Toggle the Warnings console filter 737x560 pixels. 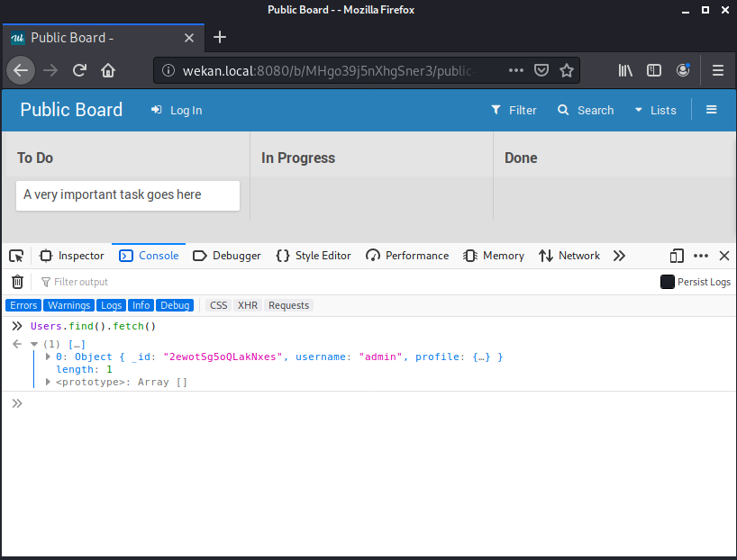point(68,305)
